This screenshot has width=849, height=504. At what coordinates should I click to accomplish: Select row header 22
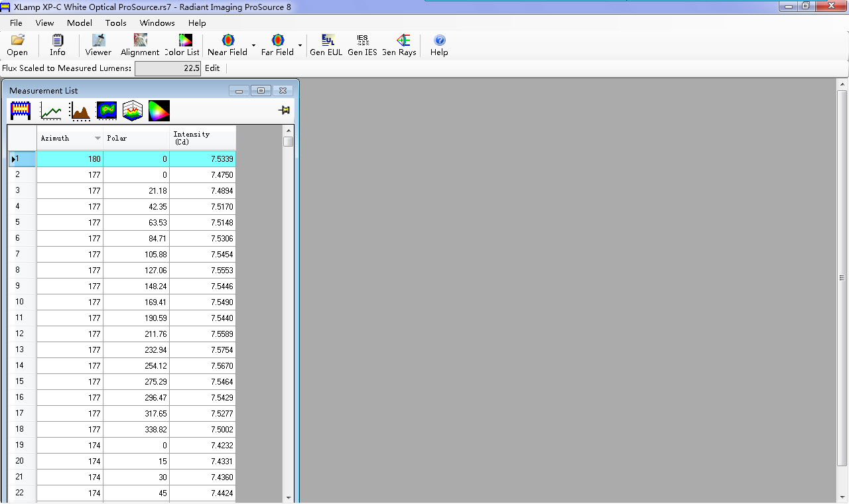pos(22,493)
